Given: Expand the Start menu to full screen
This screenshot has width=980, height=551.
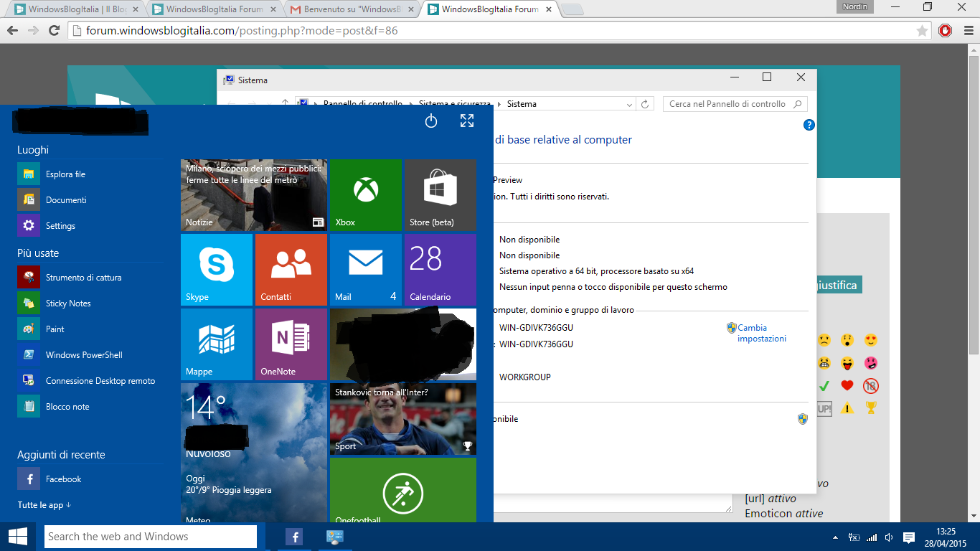Looking at the screenshot, I should tap(467, 121).
